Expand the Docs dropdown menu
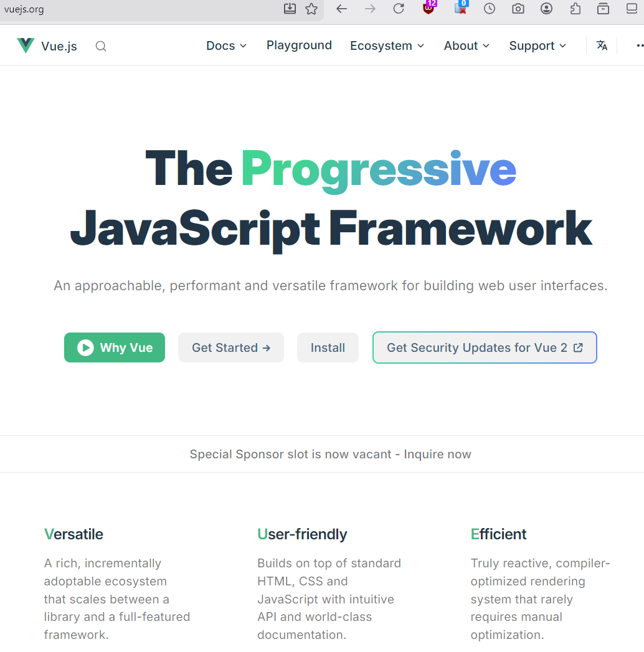Screen dimensions: 644x652 [x=227, y=45]
